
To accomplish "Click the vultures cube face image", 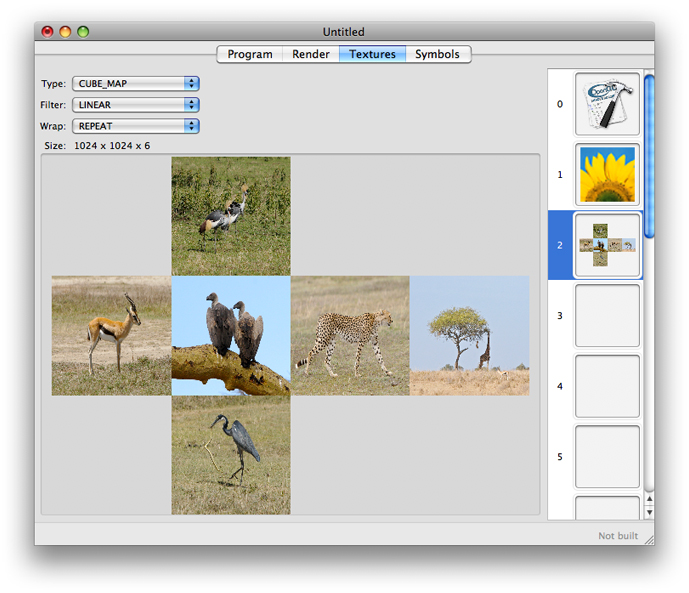I will point(231,335).
